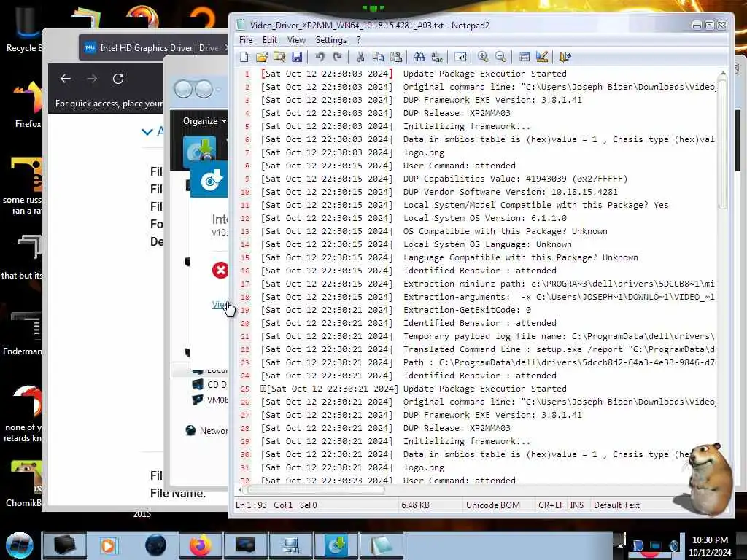
Task: Click the Unicode BOM status bar field
Action: (x=493, y=505)
